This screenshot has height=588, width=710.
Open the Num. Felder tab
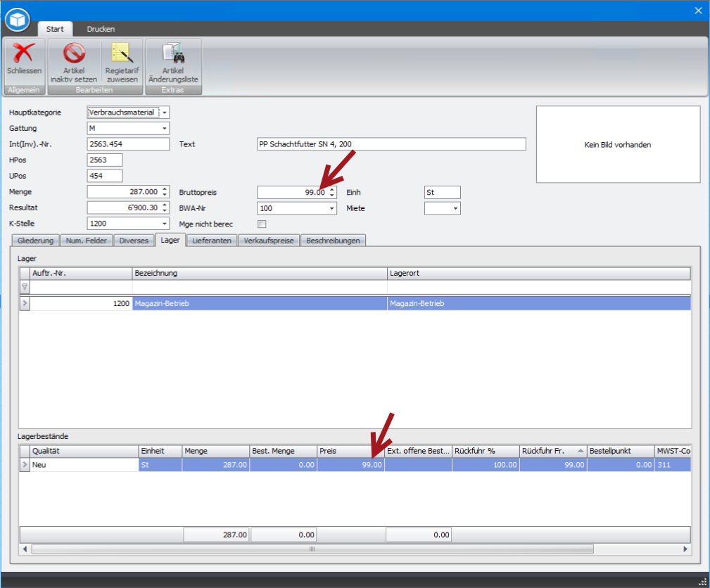pos(87,241)
